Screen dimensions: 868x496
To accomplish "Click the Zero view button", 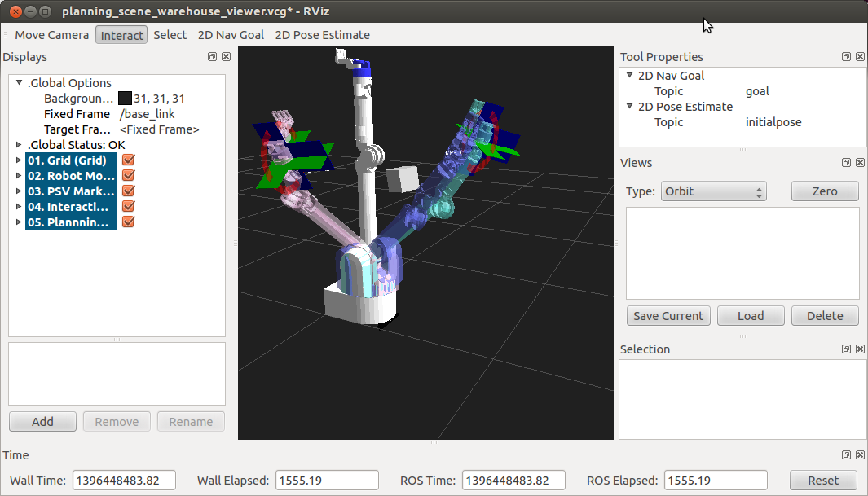I will pos(825,191).
